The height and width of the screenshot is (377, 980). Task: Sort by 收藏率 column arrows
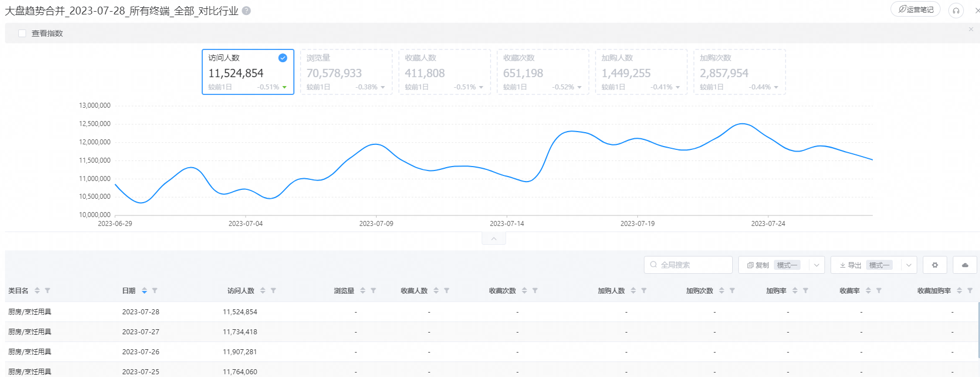pos(868,290)
